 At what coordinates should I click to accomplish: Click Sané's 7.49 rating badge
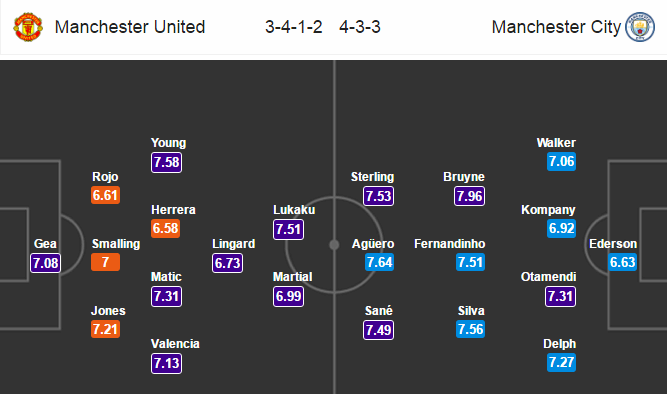tap(379, 330)
